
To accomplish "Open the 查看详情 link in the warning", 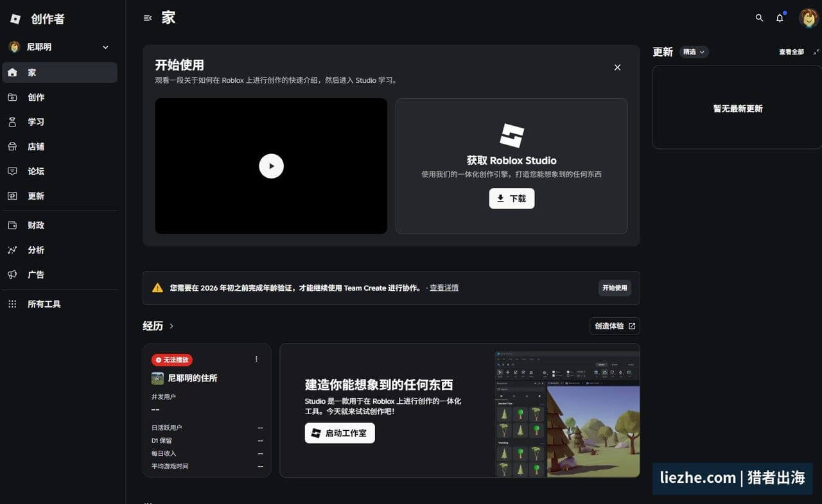I will (x=444, y=288).
